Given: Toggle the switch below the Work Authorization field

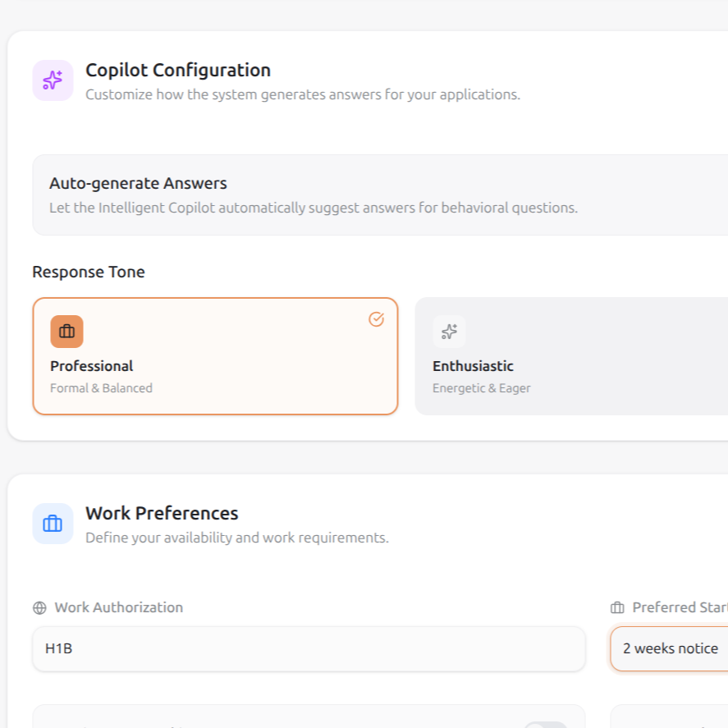Looking at the screenshot, I should pyautogui.click(x=546, y=722).
